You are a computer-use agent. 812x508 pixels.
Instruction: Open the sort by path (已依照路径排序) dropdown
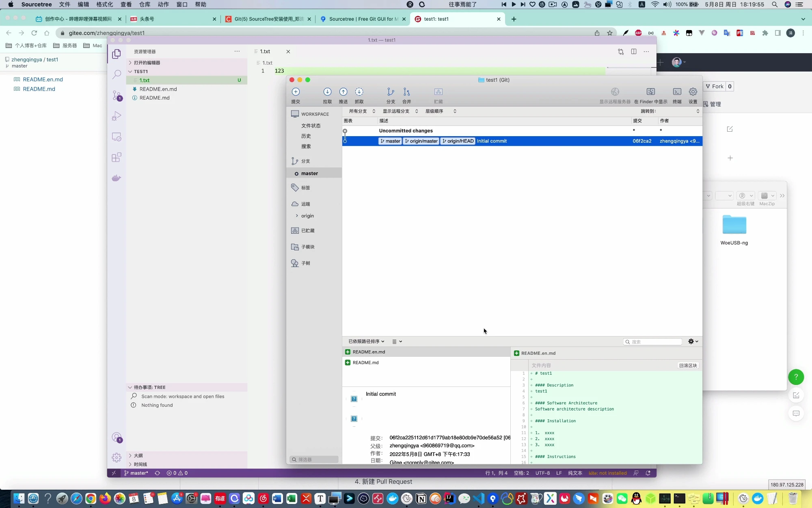coord(366,341)
